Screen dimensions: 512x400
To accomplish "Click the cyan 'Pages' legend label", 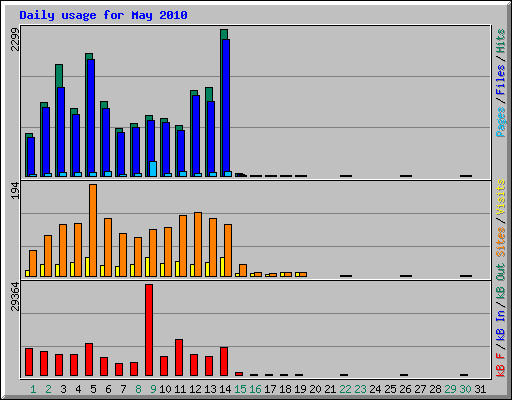I will [x=500, y=122].
